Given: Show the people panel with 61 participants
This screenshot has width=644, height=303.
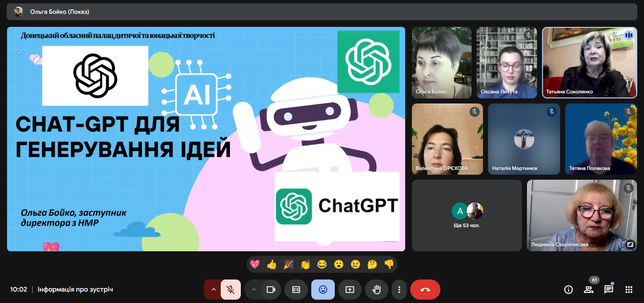Looking at the screenshot, I should 589,290.
